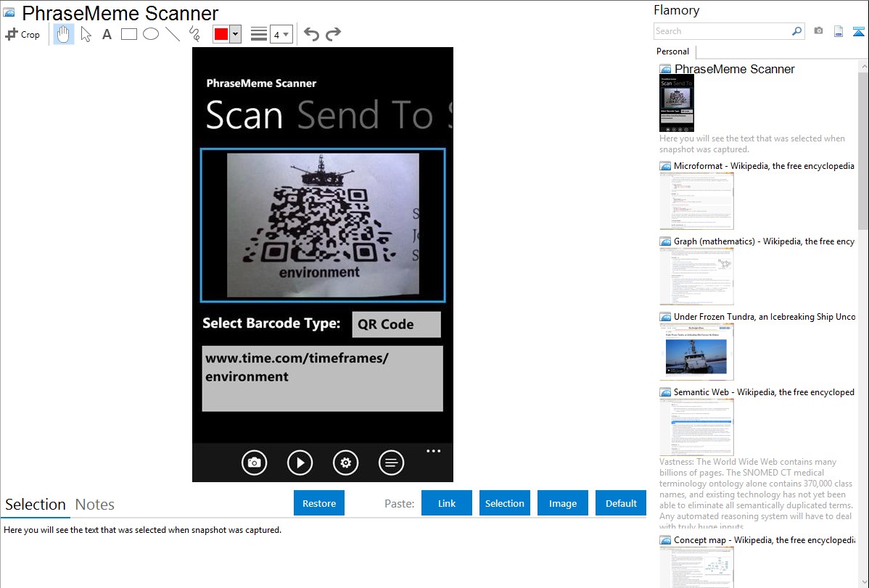Viewport: 869px width, 588px height.
Task: Click the gear settings button in phone bar
Action: pyautogui.click(x=345, y=463)
